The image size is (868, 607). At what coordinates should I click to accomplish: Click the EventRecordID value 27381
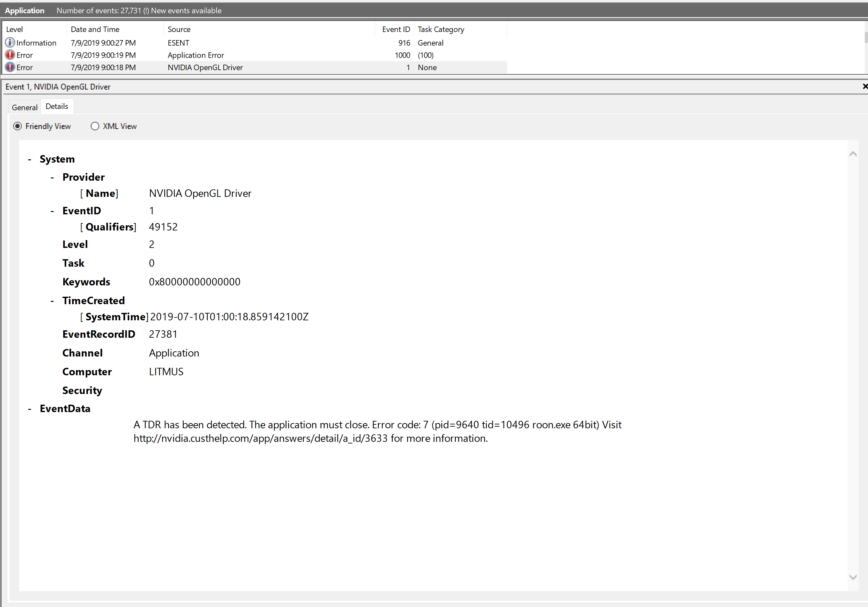(163, 334)
